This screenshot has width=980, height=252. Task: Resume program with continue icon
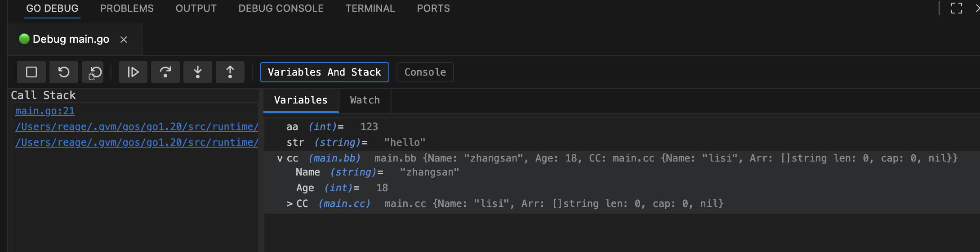[133, 72]
